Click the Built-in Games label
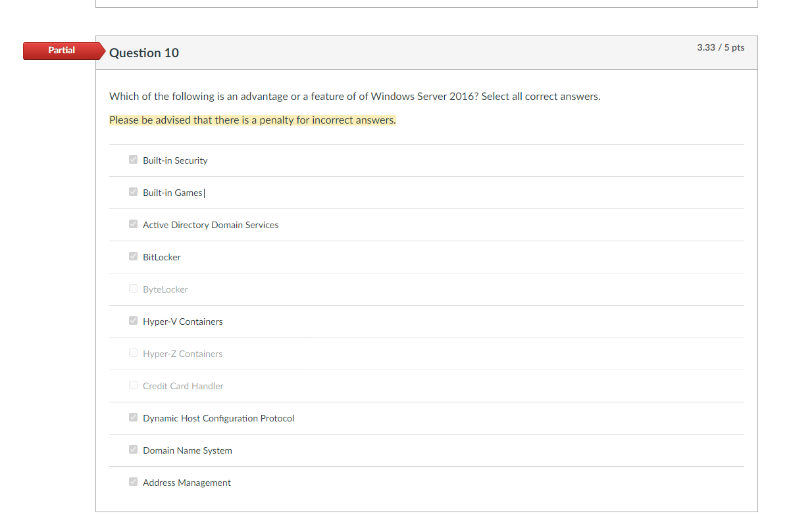Screen dimensions: 812x526 tap(172, 193)
